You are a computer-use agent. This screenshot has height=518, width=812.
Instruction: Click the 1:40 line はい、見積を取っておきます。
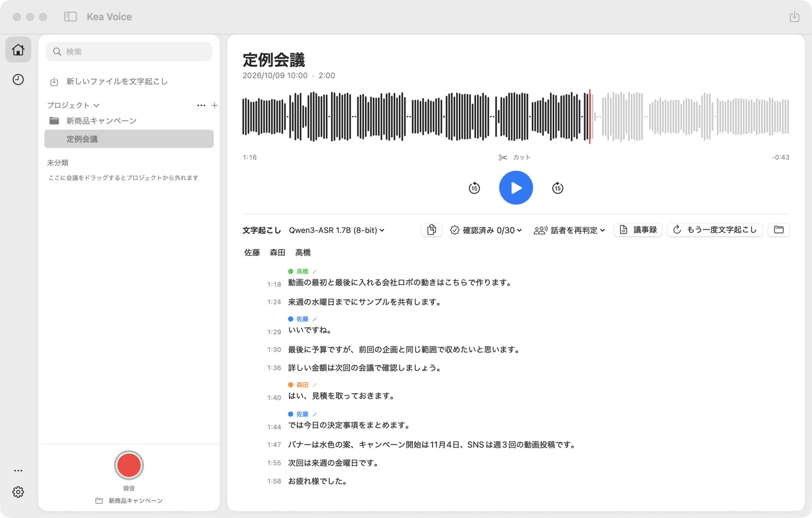[342, 396]
